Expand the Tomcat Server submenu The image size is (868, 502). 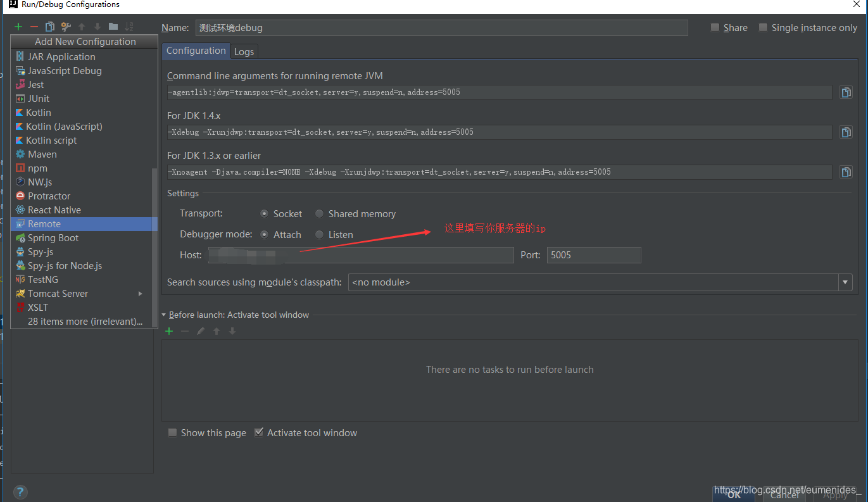click(x=141, y=294)
